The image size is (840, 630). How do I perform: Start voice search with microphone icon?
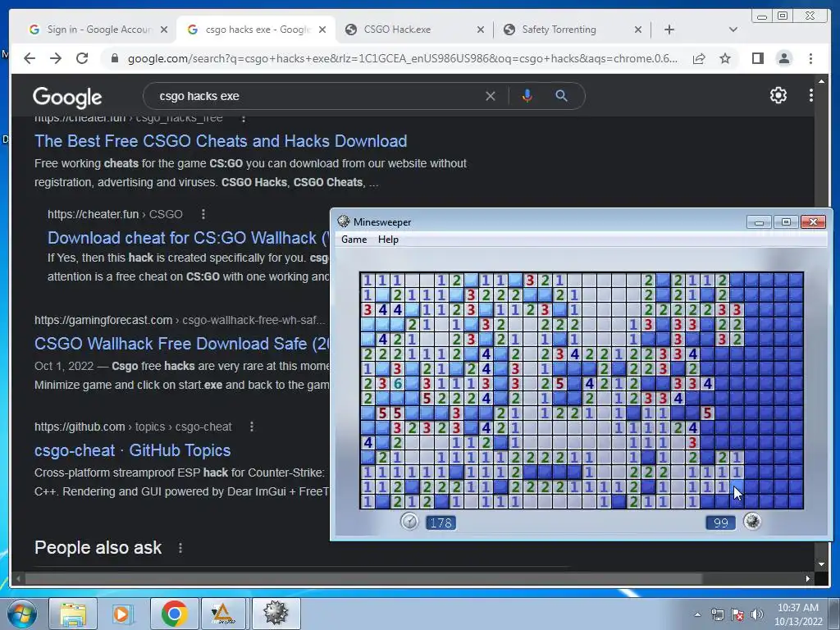[527, 96]
